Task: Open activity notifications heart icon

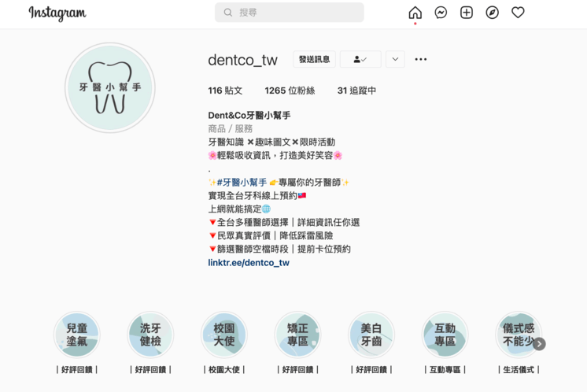Action: (518, 13)
